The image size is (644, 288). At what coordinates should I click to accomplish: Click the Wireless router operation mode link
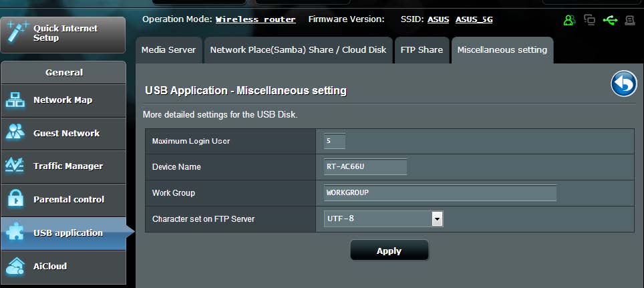point(255,19)
